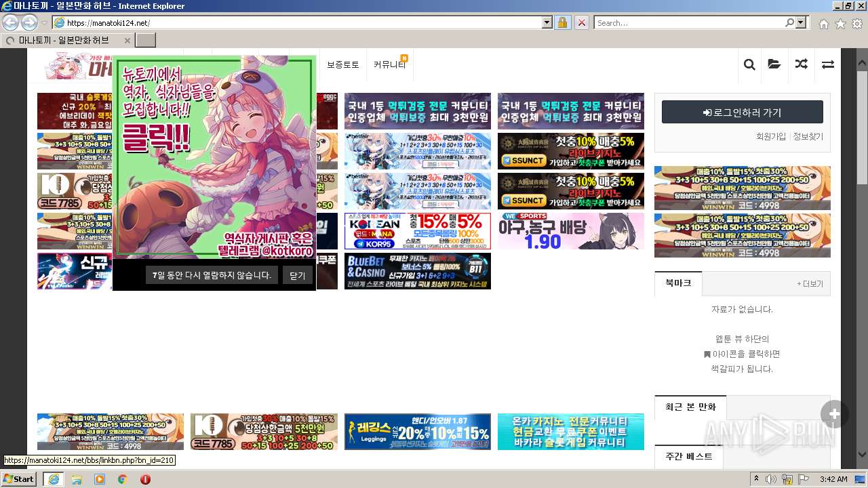Open the BLUEBET & CASINO banner
The width and height of the screenshot is (868, 488).
point(418,271)
